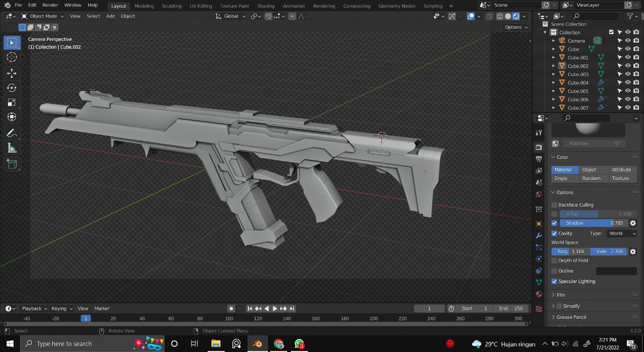Open WhatsApp from the taskbar
The image size is (644, 352).
pos(299,343)
